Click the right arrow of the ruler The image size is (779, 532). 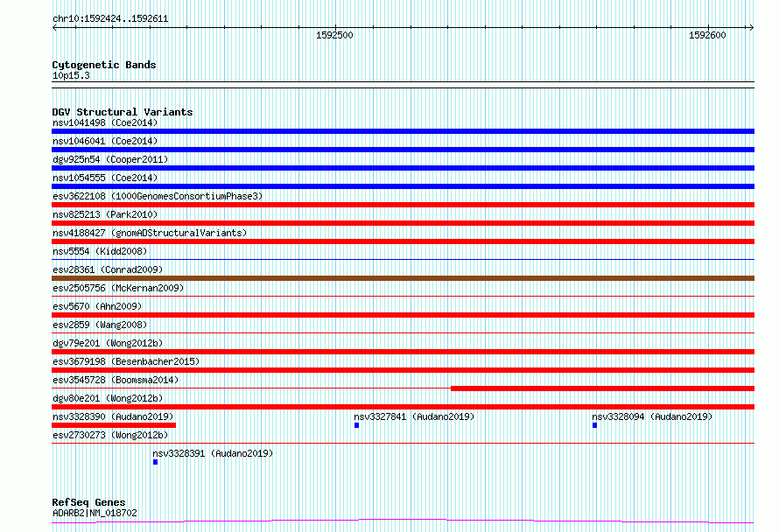tap(751, 27)
